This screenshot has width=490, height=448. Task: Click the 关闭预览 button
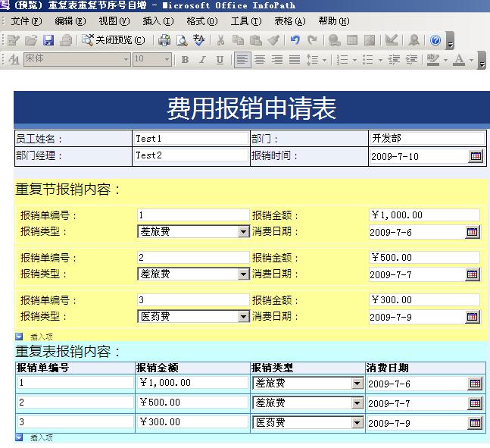coord(114,40)
